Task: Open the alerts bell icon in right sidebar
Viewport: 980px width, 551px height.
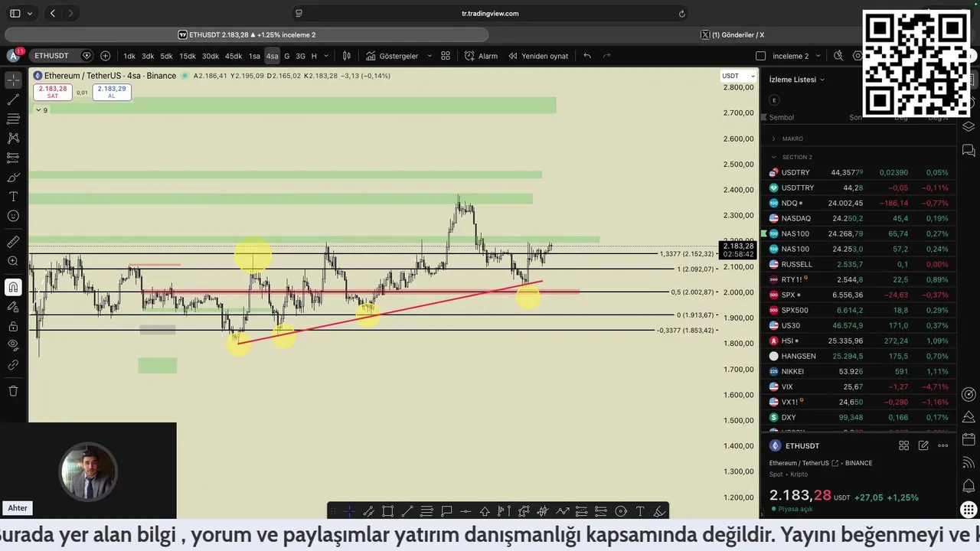Action: click(969, 486)
